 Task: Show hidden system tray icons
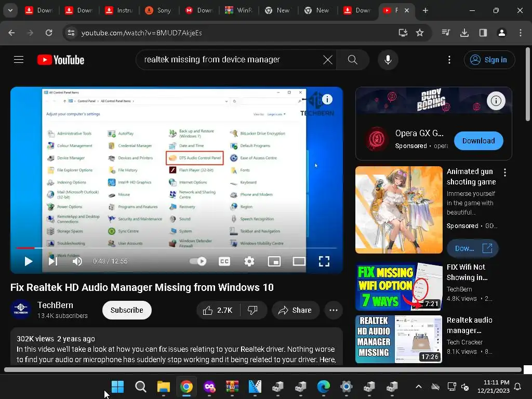419,387
